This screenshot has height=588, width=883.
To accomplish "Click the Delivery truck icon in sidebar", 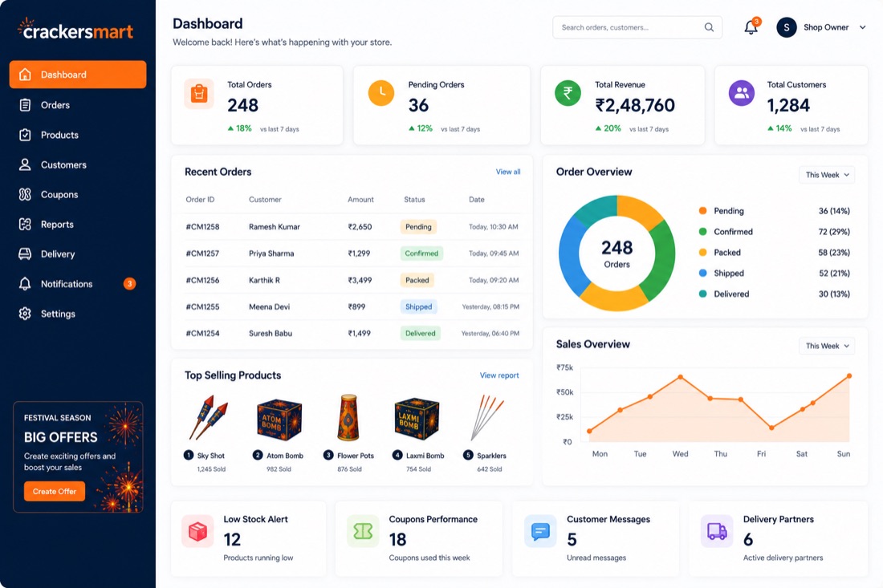I will click(25, 253).
